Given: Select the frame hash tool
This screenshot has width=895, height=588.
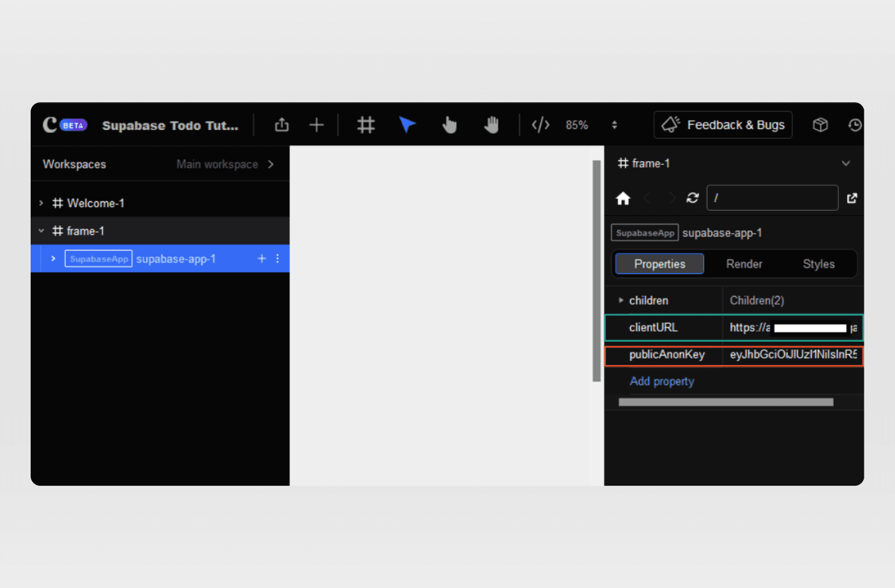Looking at the screenshot, I should (366, 125).
